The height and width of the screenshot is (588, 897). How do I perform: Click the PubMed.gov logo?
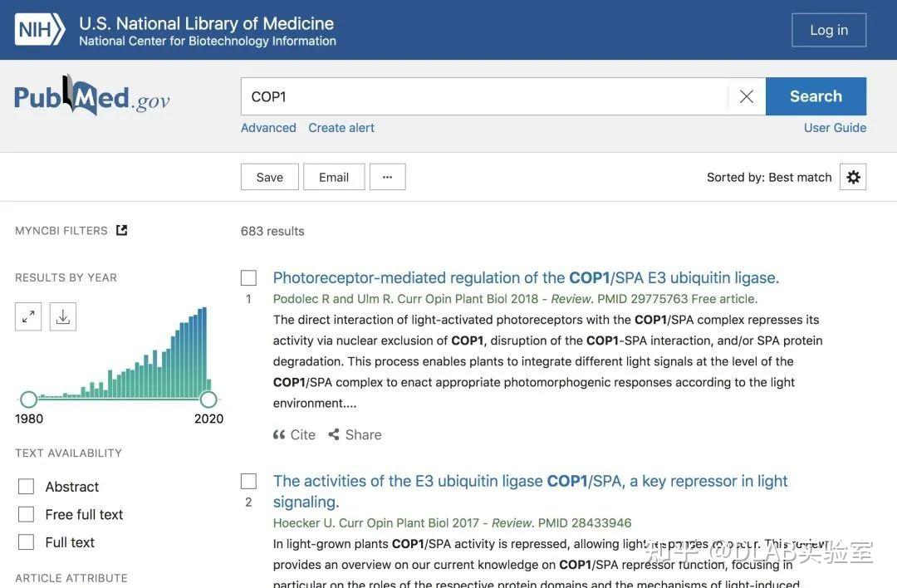coord(92,96)
